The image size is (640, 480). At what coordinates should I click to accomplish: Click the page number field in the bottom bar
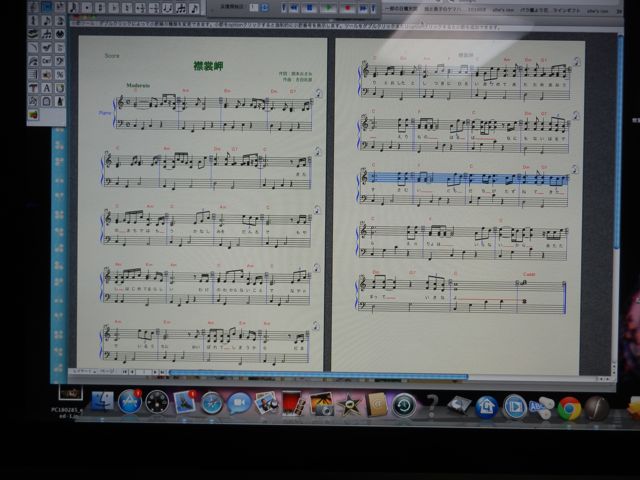click(x=144, y=372)
